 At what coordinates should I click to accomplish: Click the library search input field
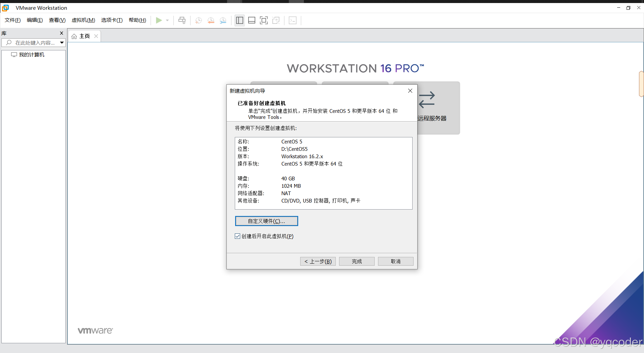(x=34, y=43)
